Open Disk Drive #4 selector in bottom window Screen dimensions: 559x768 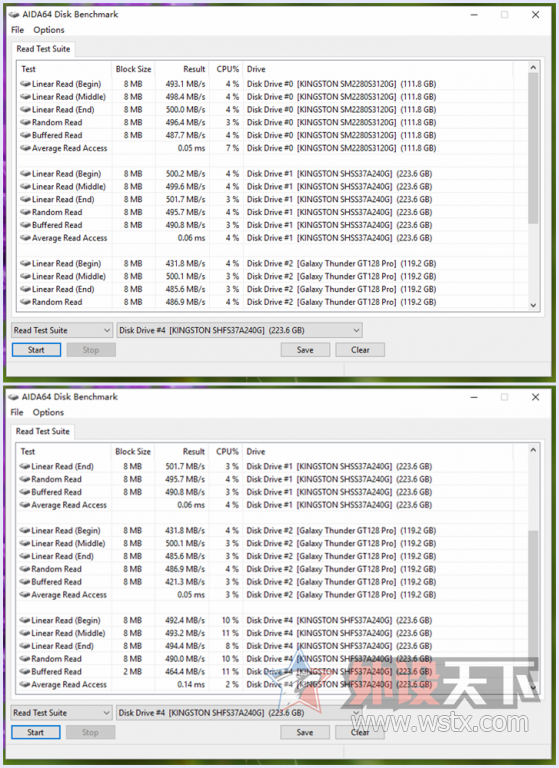tap(239, 713)
